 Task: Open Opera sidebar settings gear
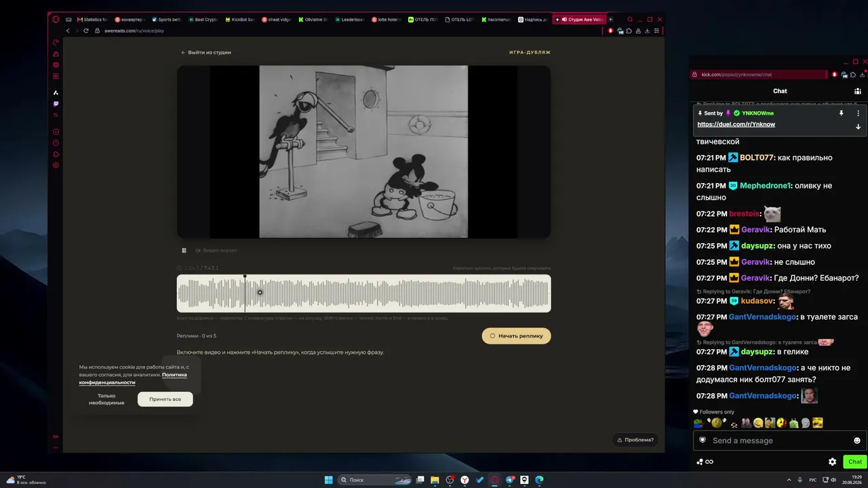[x=56, y=165]
